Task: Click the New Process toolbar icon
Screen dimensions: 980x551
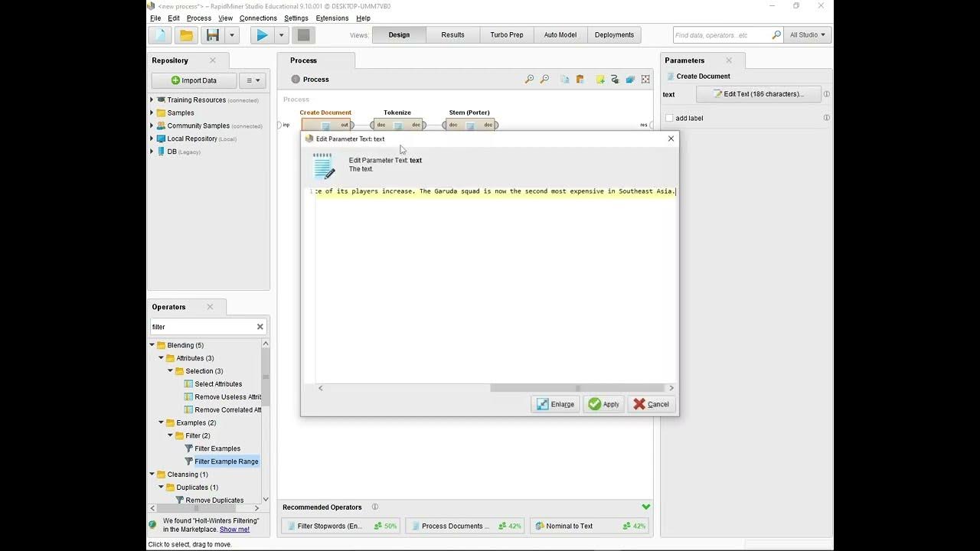Action: click(x=160, y=35)
